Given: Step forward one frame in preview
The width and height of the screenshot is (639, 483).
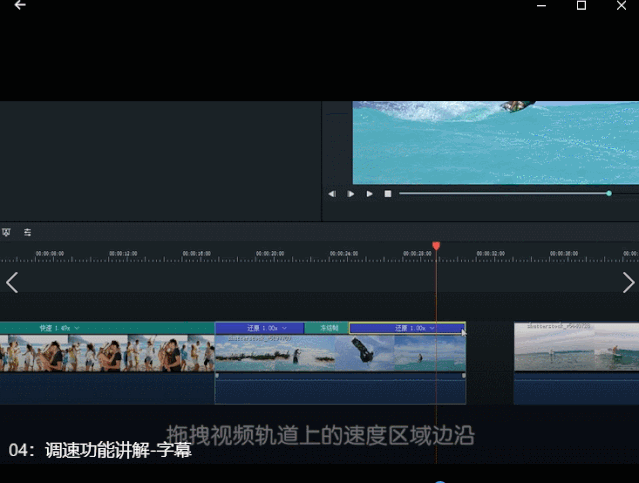Looking at the screenshot, I should coord(350,194).
